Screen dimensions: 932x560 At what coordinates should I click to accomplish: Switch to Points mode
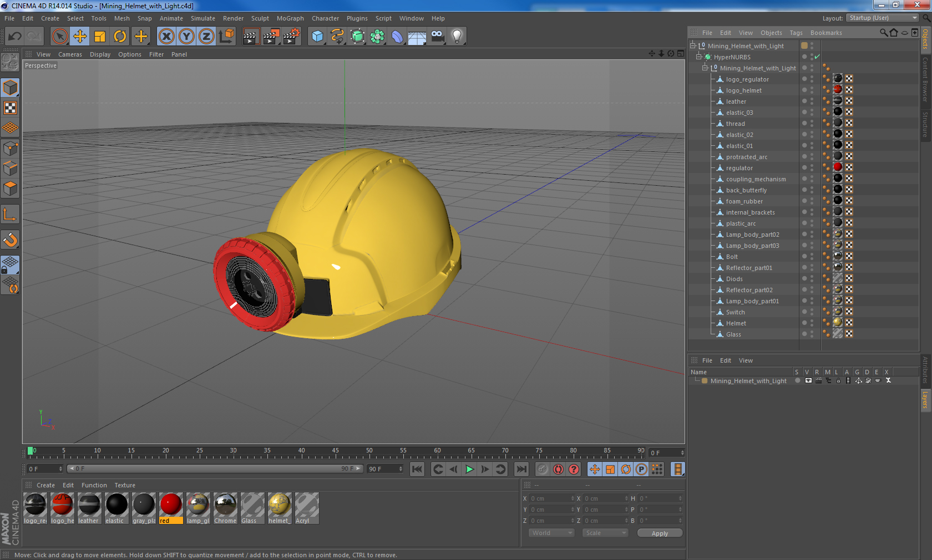click(x=11, y=149)
